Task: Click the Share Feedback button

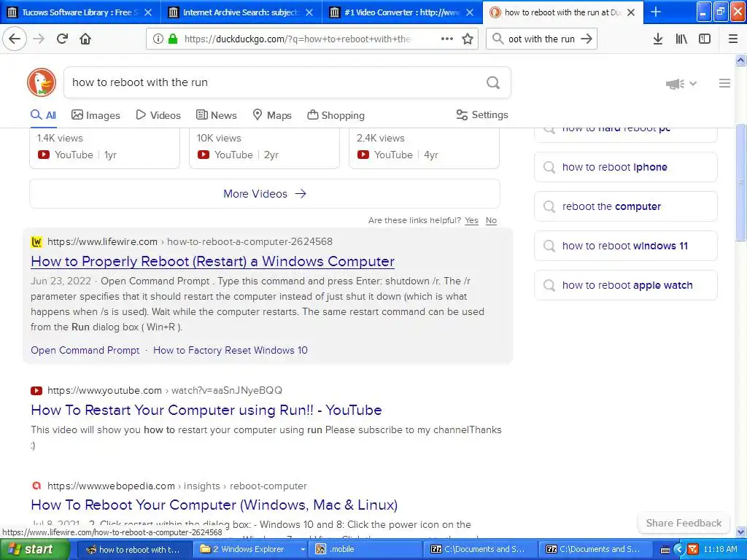Action: 684,524
